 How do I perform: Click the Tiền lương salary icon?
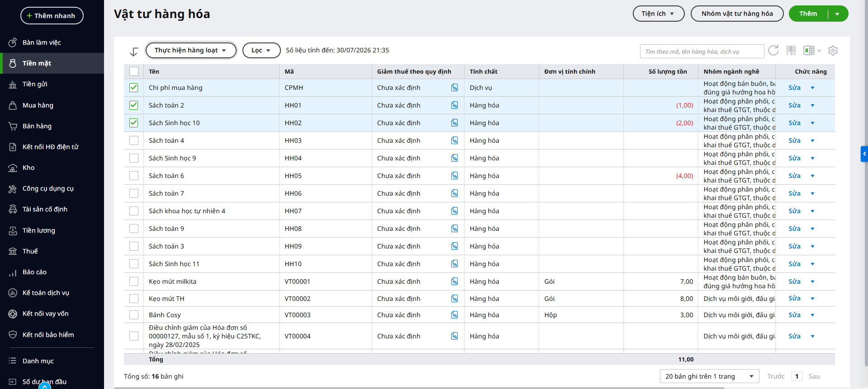(13, 230)
